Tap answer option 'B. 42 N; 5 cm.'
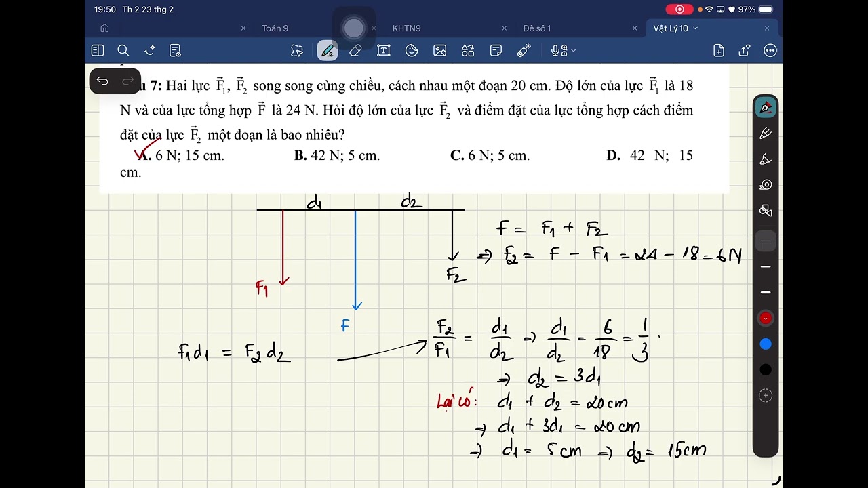The width and height of the screenshot is (868, 488). click(337, 155)
